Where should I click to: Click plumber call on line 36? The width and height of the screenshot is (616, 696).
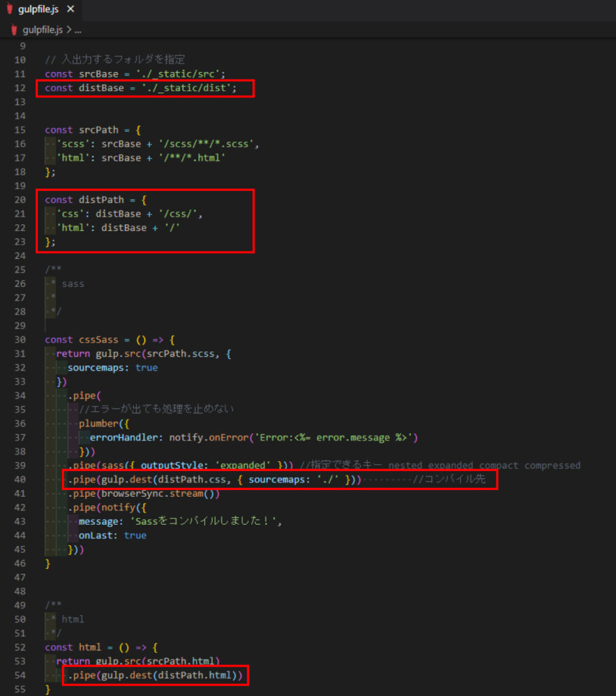(98, 423)
